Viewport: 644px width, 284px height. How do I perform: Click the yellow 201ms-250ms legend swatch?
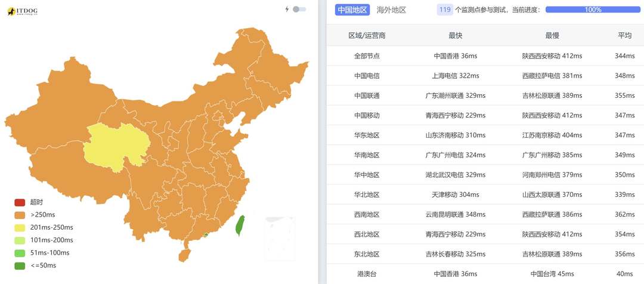click(x=20, y=227)
